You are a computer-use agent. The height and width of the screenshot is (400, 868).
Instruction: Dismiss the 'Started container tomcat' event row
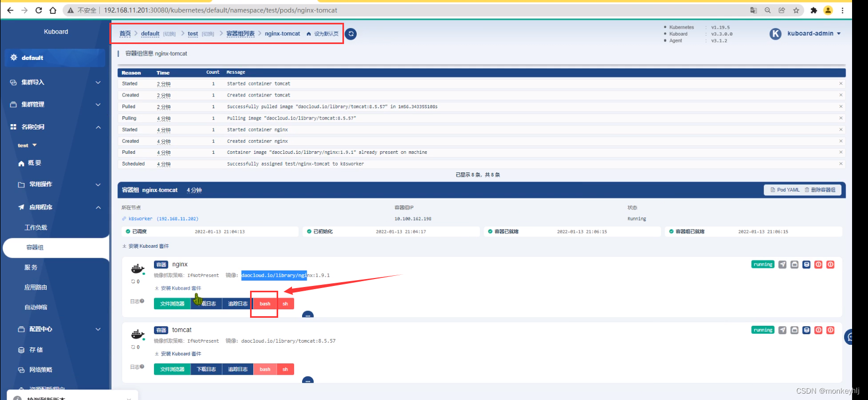click(x=841, y=83)
